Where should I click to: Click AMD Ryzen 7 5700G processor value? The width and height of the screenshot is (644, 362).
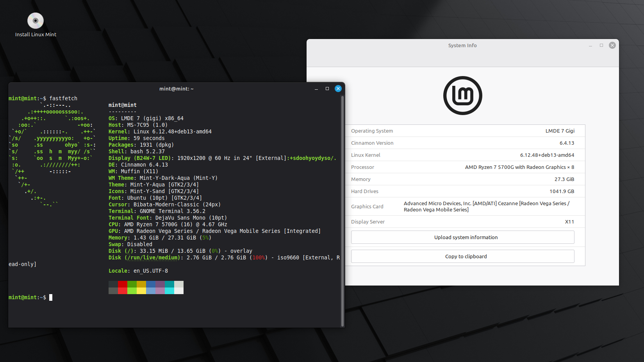click(x=519, y=167)
